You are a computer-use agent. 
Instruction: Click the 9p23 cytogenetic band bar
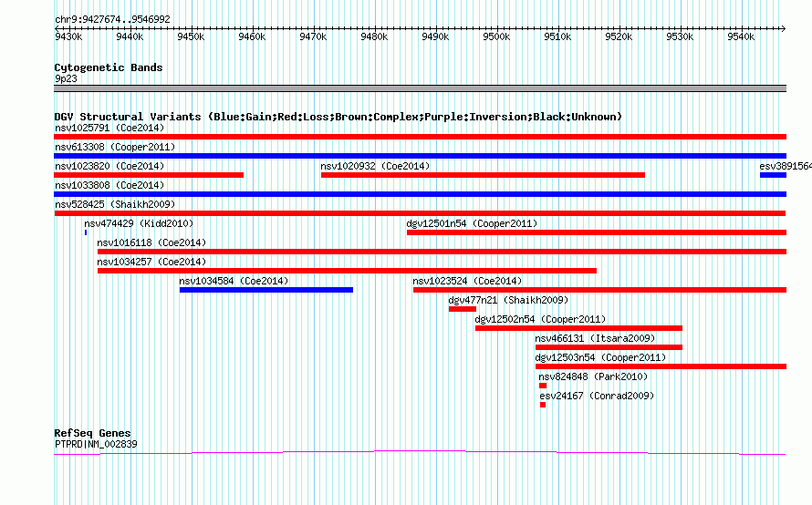pos(420,88)
